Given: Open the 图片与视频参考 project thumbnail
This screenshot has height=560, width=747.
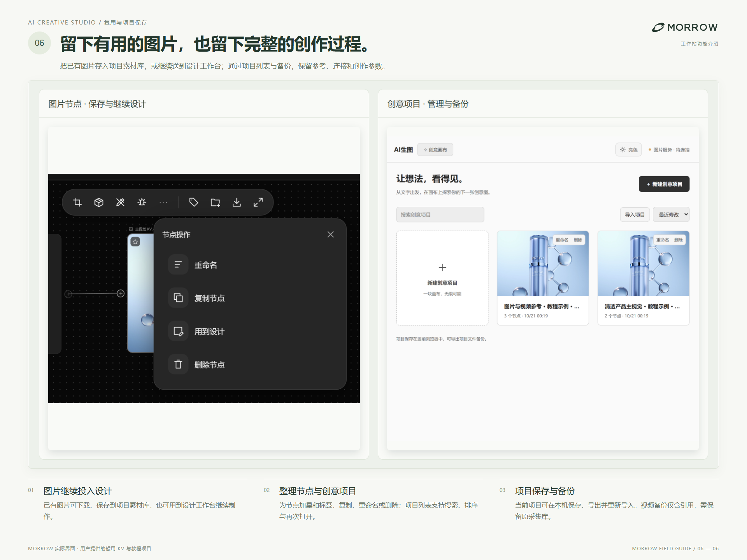Looking at the screenshot, I should coord(543,264).
